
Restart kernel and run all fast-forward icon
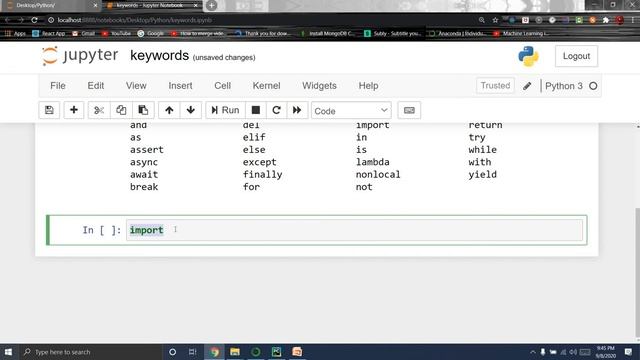click(x=297, y=110)
